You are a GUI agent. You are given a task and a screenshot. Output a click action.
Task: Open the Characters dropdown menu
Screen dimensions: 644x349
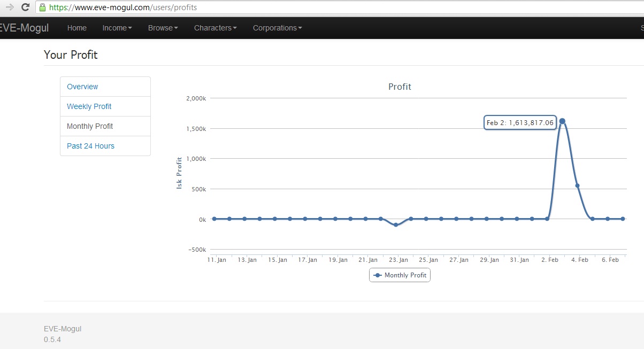point(216,28)
